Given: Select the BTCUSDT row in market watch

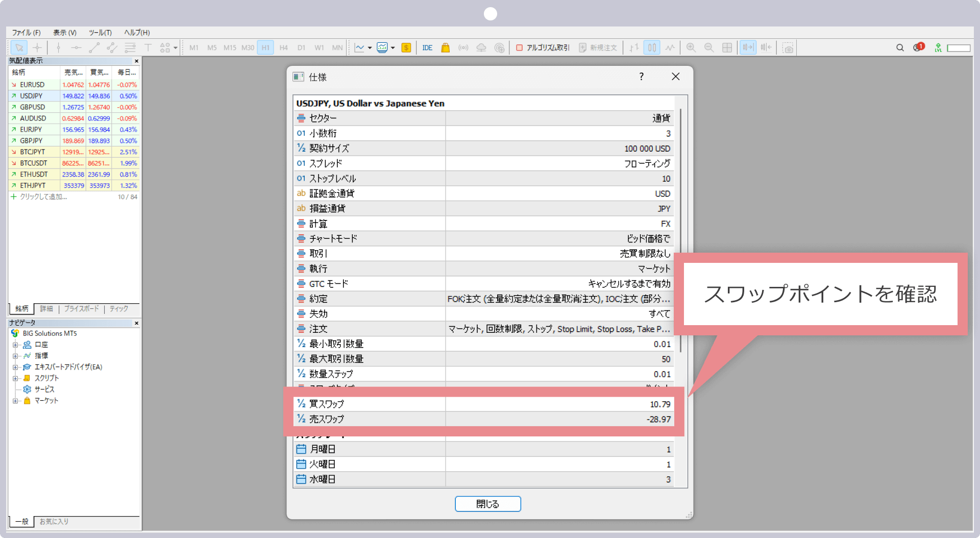Looking at the screenshot, I should [x=34, y=163].
